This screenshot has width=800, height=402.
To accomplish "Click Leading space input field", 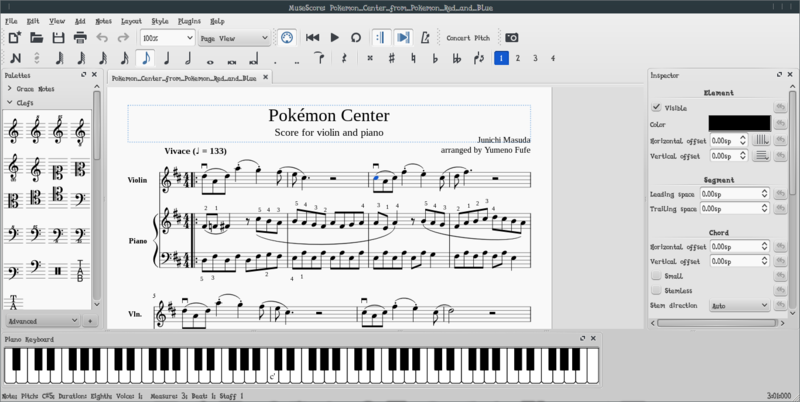I will 734,194.
